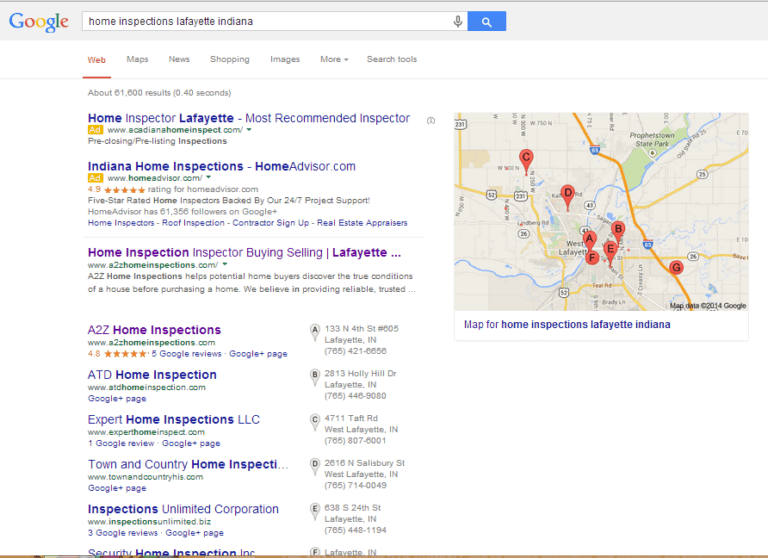The image size is (768, 558).
Task: Open Home Inspector Lafayette ad title
Action: pos(249,118)
